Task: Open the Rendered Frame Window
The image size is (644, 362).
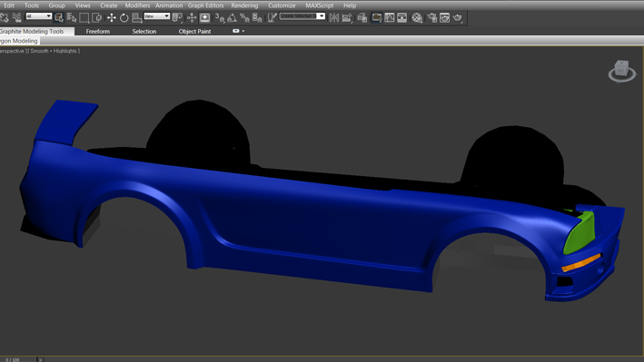Action: coord(444,17)
